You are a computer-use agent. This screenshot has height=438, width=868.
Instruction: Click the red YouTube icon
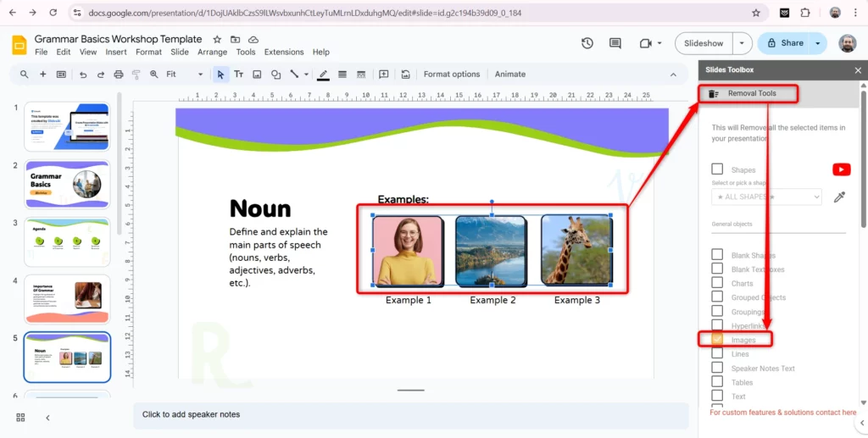pos(841,169)
